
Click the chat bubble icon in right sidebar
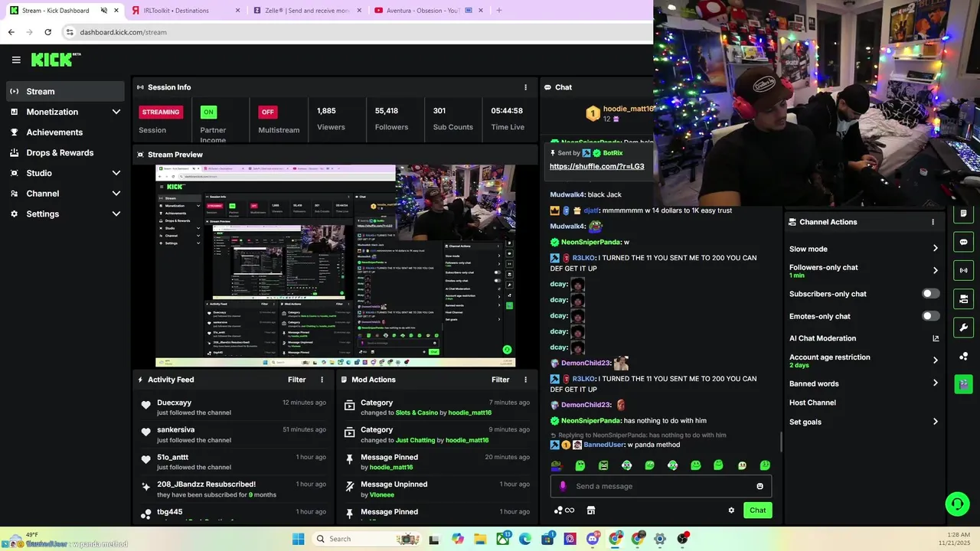click(x=963, y=242)
